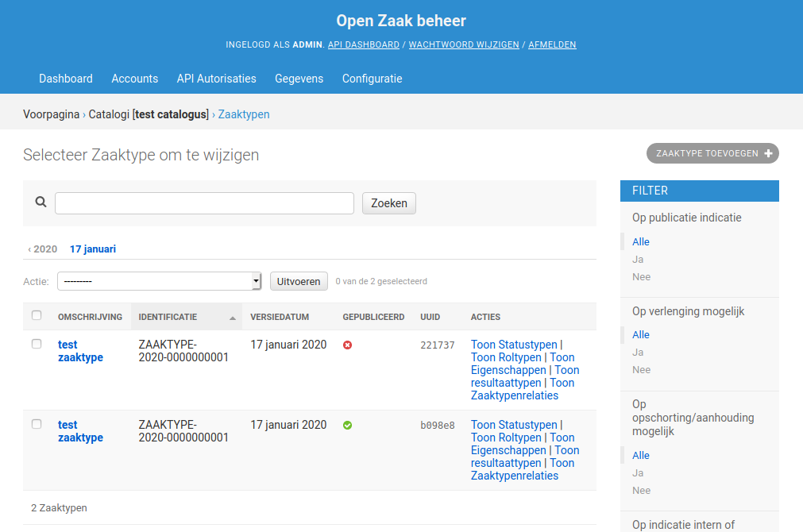Image resolution: width=803 pixels, height=532 pixels.
Task: Click red unpublished icon for first zaaktype
Action: click(x=348, y=345)
